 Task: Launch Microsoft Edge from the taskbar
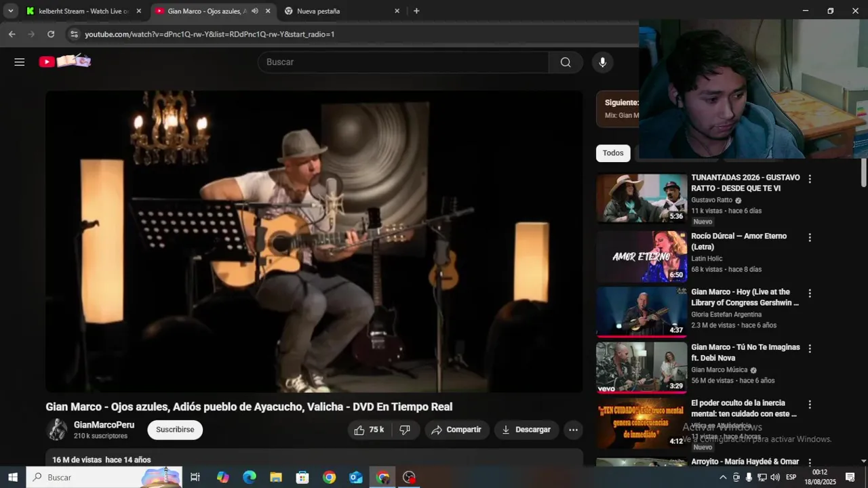(250, 477)
